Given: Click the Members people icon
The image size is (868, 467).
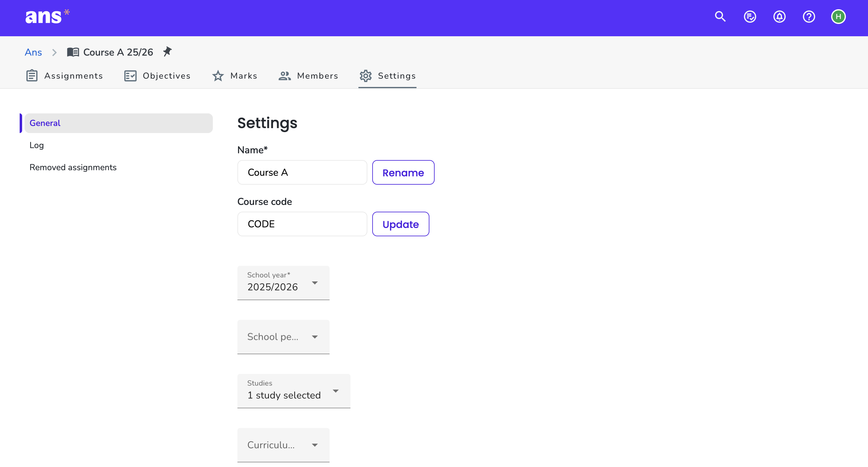Looking at the screenshot, I should pyautogui.click(x=285, y=76).
